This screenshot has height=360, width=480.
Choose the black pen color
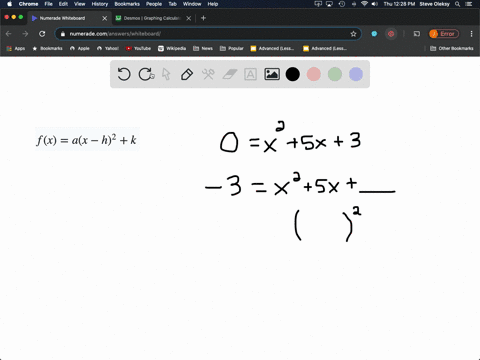[293, 74]
